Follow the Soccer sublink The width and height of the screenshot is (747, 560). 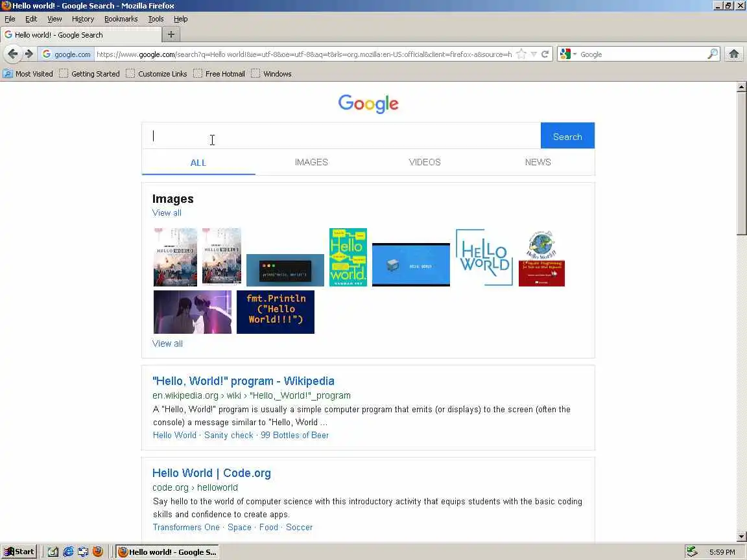[x=299, y=527]
